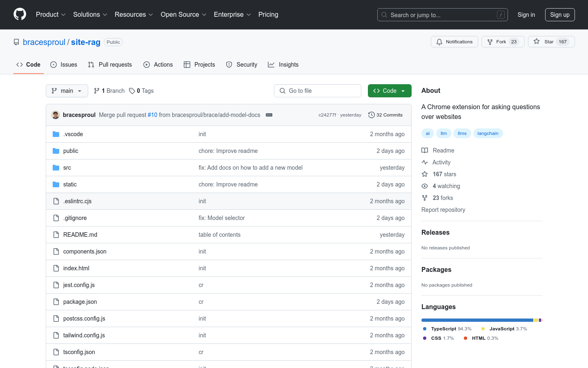Click the TypeScript 94.3% language entry
Screen dimensions: 588x368
point(447,329)
